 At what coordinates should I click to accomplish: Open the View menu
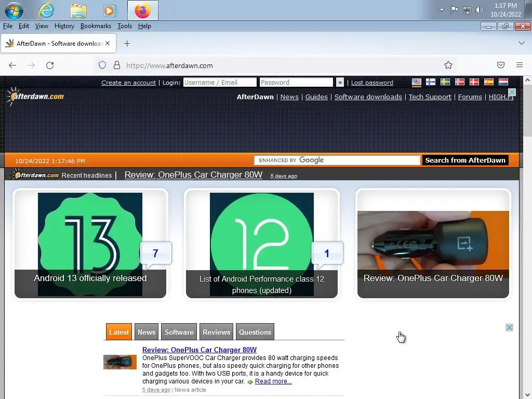pyautogui.click(x=42, y=26)
